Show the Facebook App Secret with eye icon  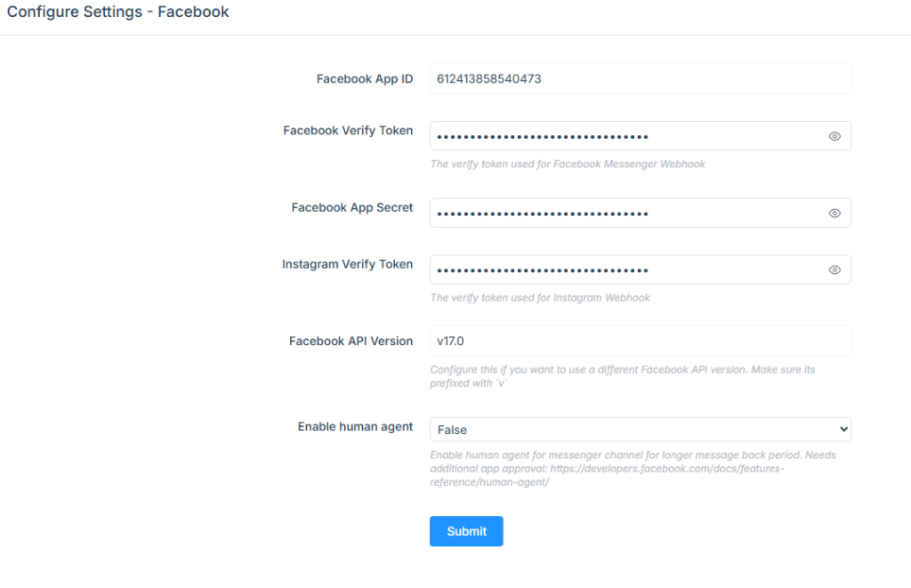(834, 213)
